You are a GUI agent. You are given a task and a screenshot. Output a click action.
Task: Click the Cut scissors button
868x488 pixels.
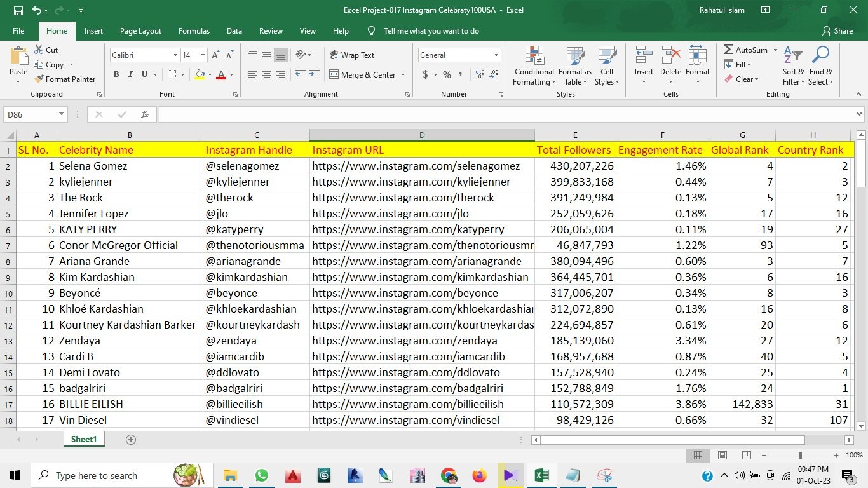tap(46, 50)
